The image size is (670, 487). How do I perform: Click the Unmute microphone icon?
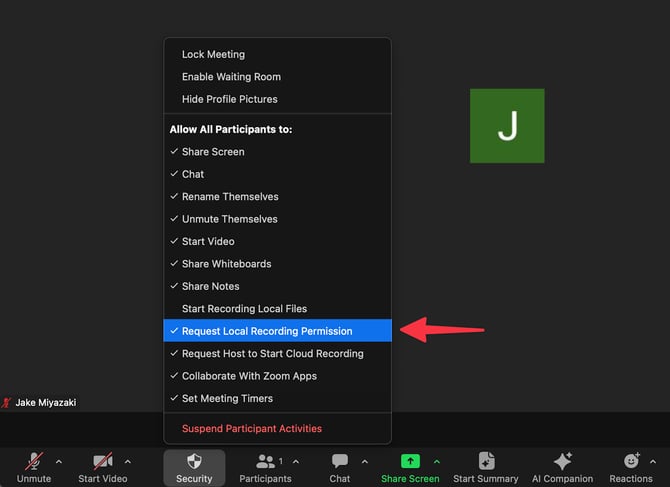tap(34, 461)
